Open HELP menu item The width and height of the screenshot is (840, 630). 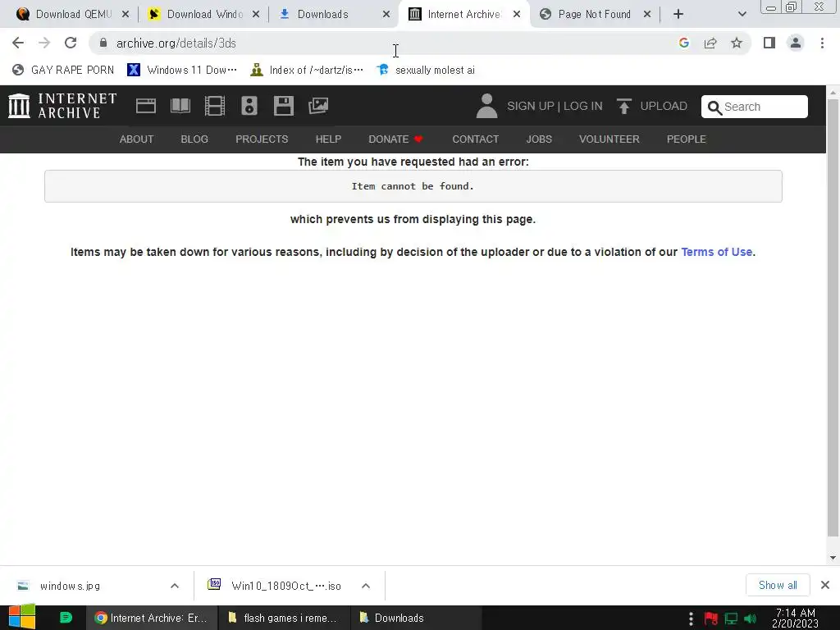328,139
